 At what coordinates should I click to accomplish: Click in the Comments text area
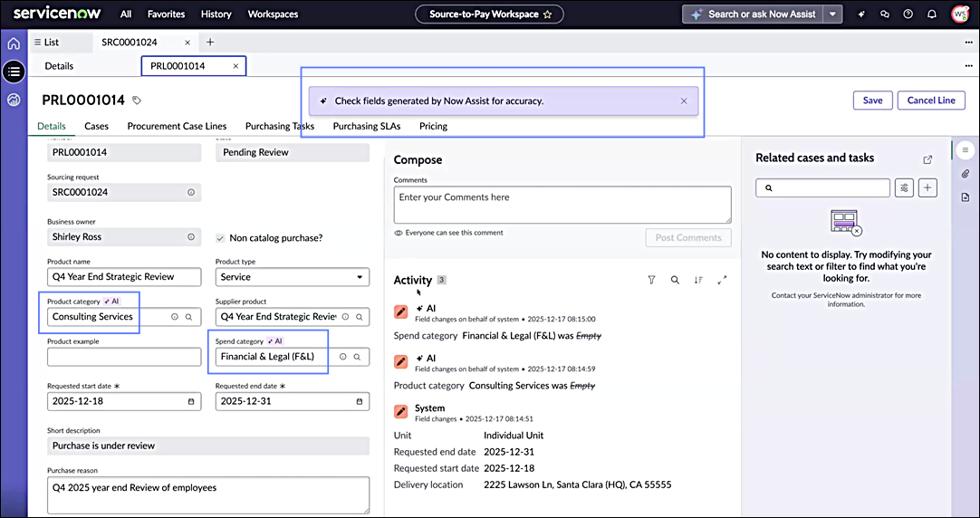562,205
